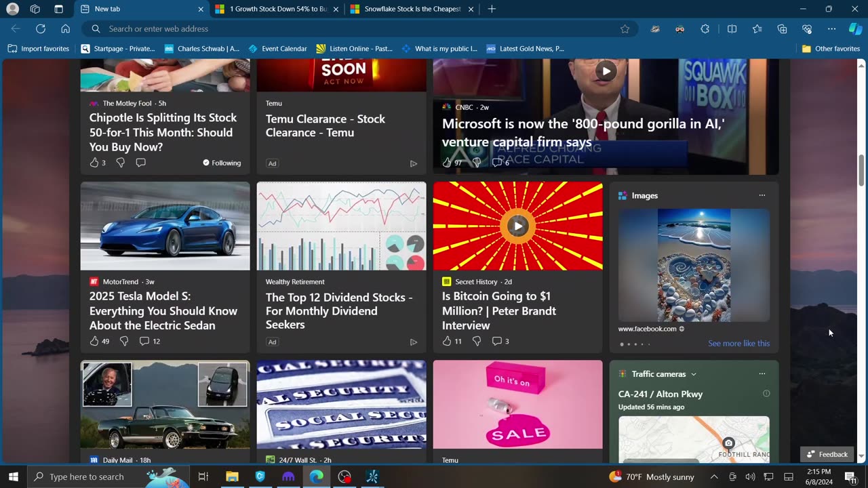The image size is (868, 488).
Task: Refresh the current page
Action: tap(41, 28)
